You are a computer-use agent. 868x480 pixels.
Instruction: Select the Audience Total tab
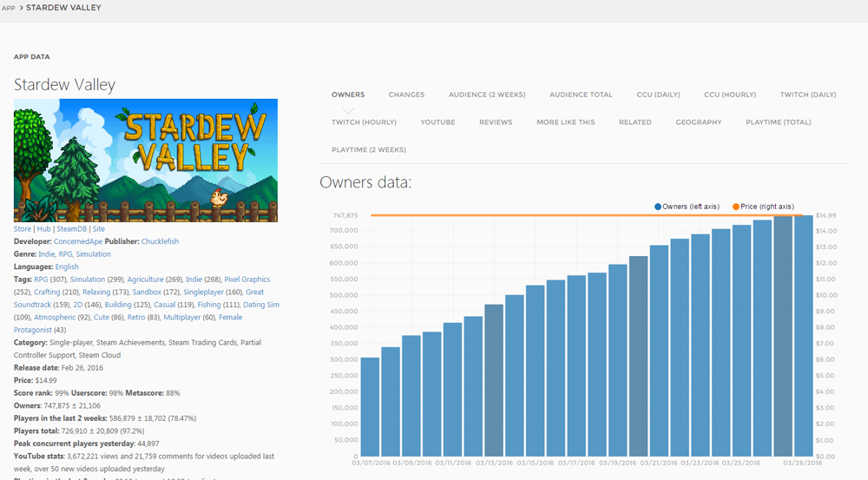[x=581, y=95]
